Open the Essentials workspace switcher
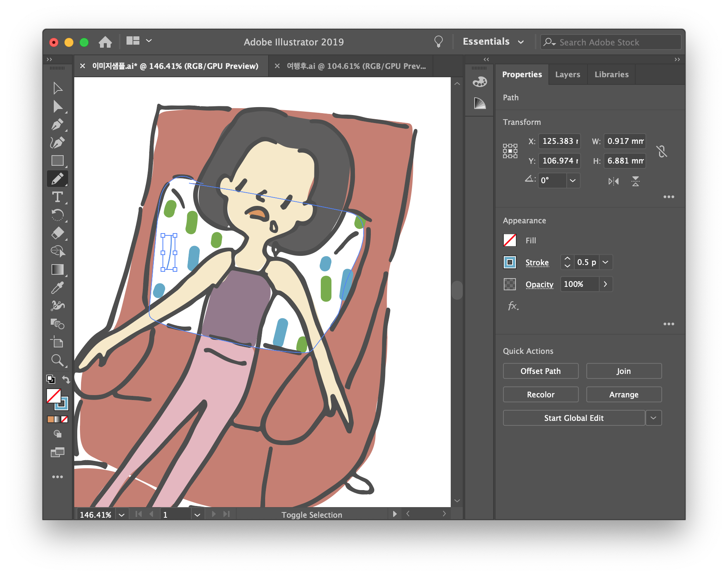Viewport: 728px width, 576px height. pyautogui.click(x=493, y=42)
